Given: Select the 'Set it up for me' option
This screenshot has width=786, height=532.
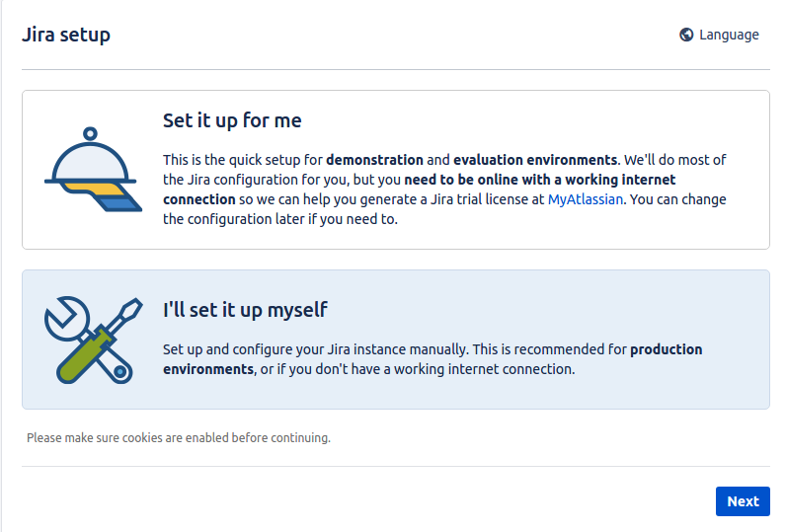Looking at the screenshot, I should tap(396, 170).
